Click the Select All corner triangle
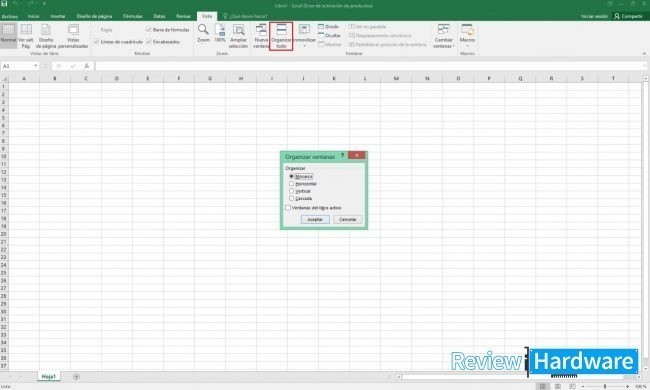 point(5,78)
